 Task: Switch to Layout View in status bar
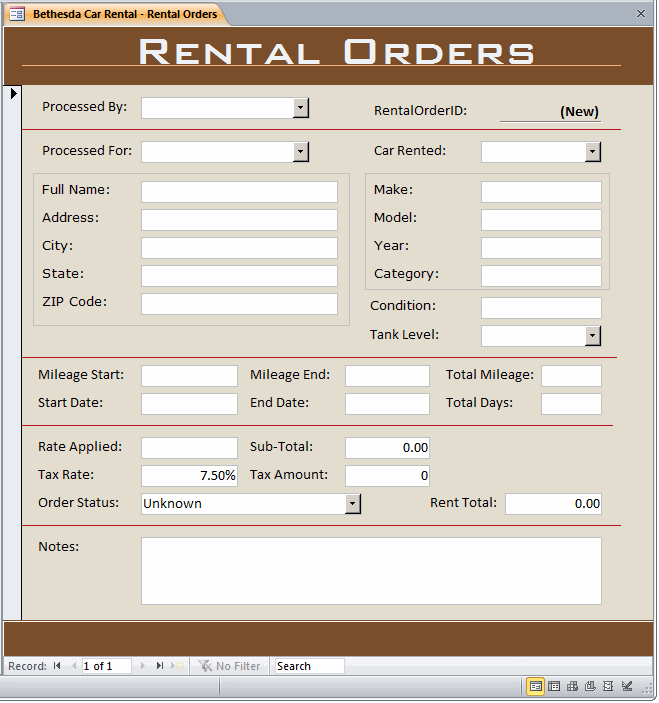[608, 686]
